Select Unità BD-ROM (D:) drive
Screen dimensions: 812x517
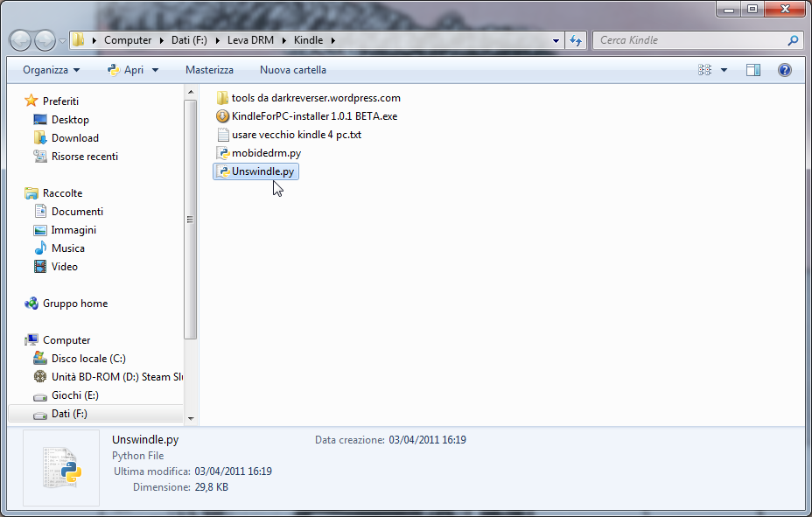click(117, 377)
